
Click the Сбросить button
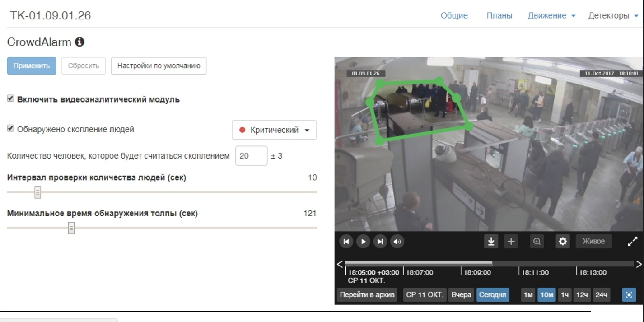(x=84, y=65)
